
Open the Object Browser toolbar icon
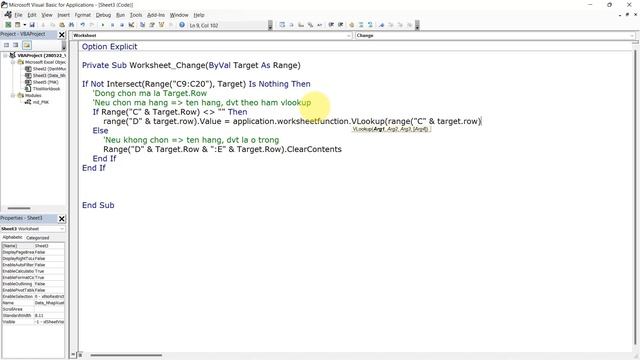161,25
